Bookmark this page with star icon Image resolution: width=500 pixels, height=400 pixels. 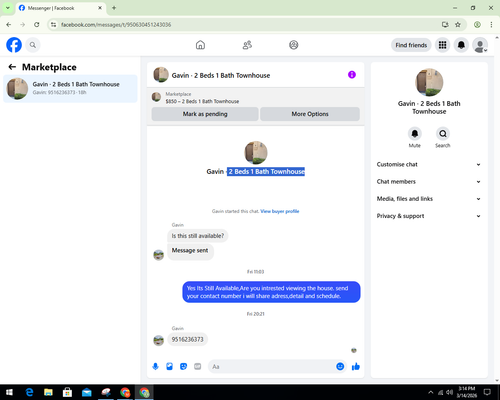point(458,24)
